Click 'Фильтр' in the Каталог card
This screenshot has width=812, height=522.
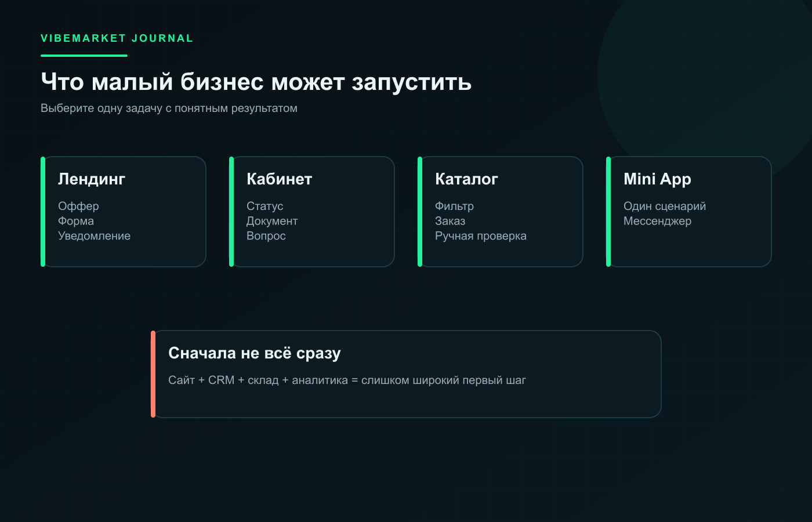tap(454, 206)
